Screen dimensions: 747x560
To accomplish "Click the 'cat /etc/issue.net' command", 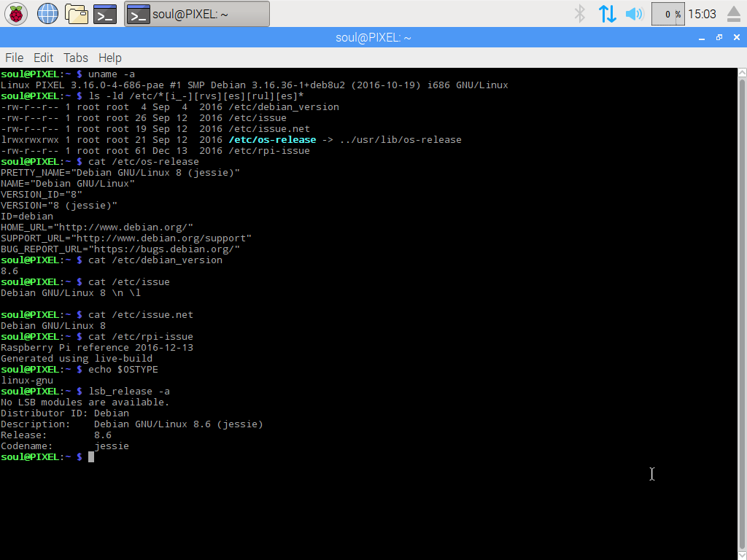I will coord(141,314).
